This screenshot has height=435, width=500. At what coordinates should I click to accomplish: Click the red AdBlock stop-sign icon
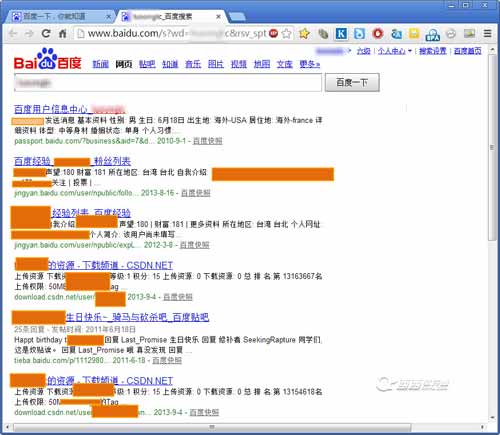[273, 33]
